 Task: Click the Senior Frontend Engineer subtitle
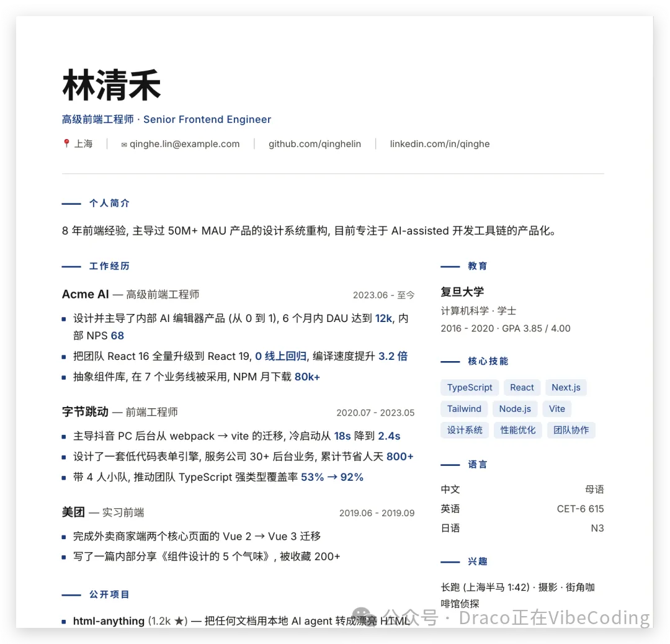pyautogui.click(x=207, y=119)
